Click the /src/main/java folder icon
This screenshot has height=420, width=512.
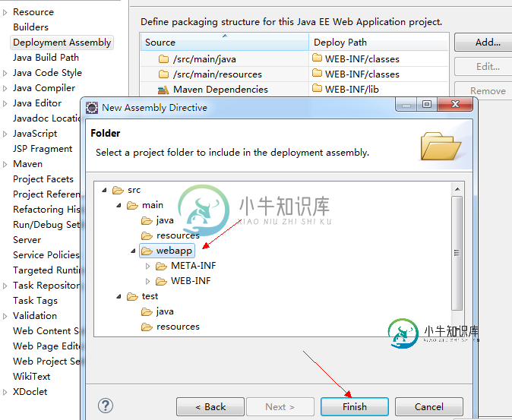point(163,59)
